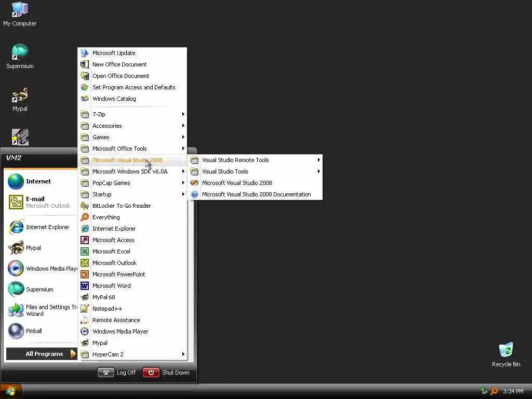
Task: Open Set Program Access and Defaults
Action: tap(132, 87)
